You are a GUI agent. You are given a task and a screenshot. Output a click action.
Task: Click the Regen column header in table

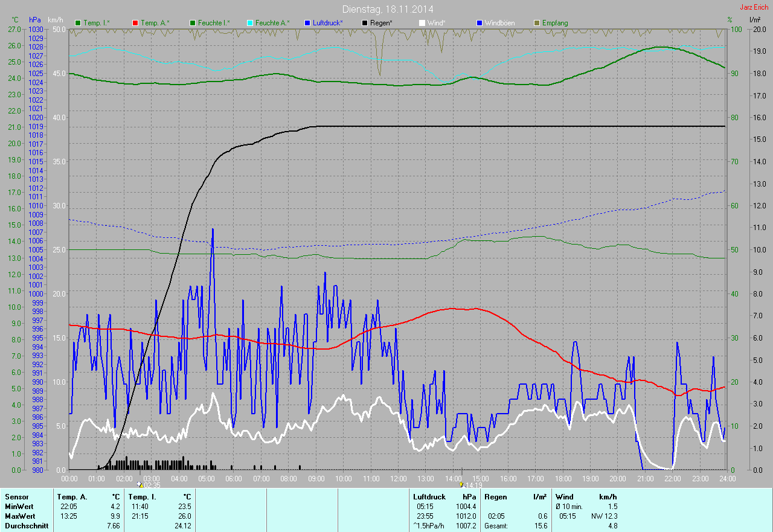pos(496,497)
